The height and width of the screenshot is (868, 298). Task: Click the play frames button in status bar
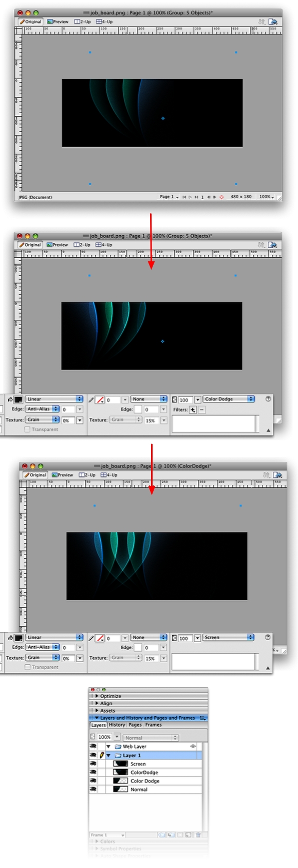point(190,197)
